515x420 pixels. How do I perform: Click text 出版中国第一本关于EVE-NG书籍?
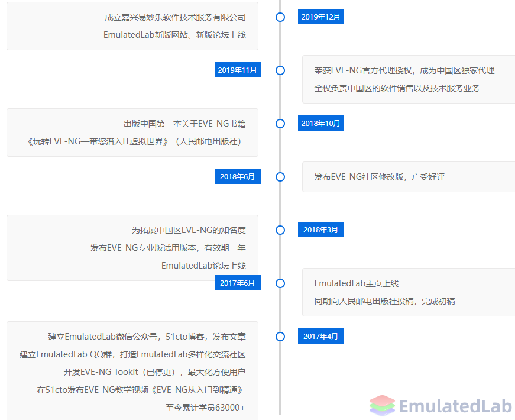click(184, 124)
